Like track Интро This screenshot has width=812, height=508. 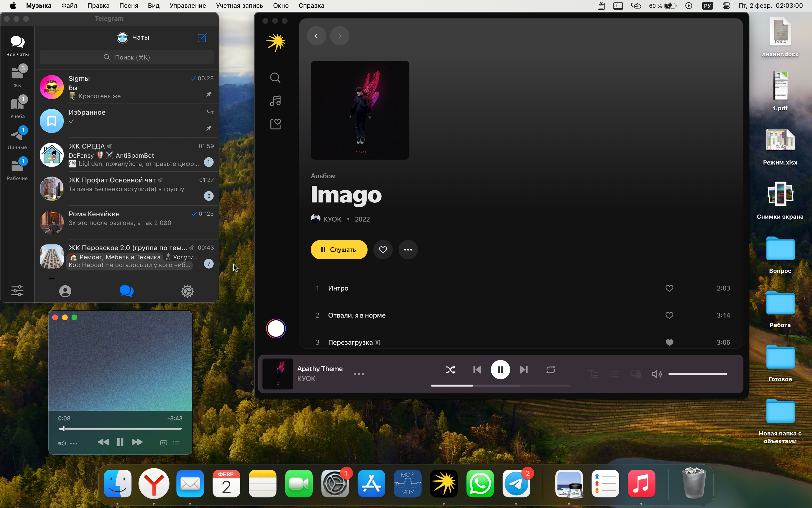click(x=669, y=288)
